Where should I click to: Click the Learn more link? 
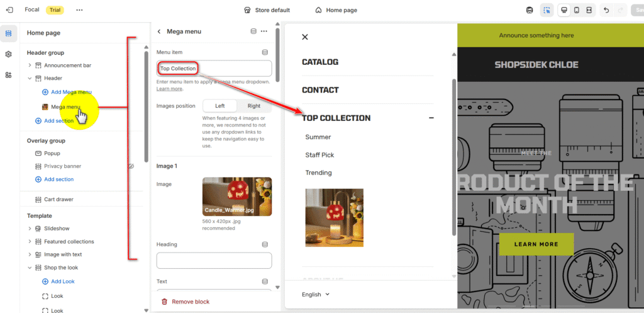169,89
